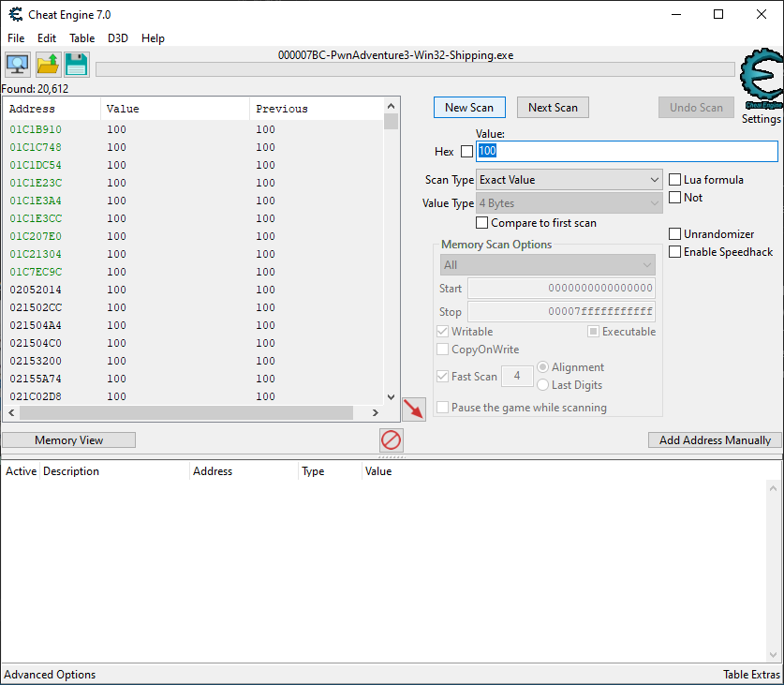Viewport: 784px width, 685px height.
Task: Open the Table menu
Action: (x=82, y=38)
